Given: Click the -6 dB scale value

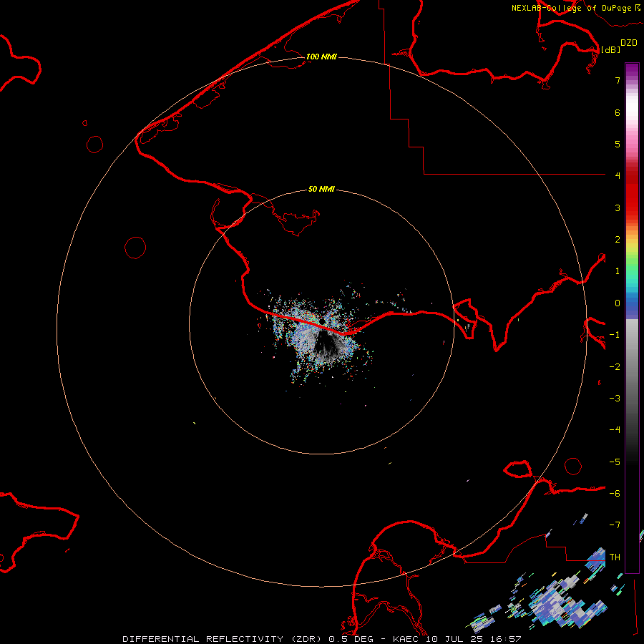Looking at the screenshot, I should [615, 493].
